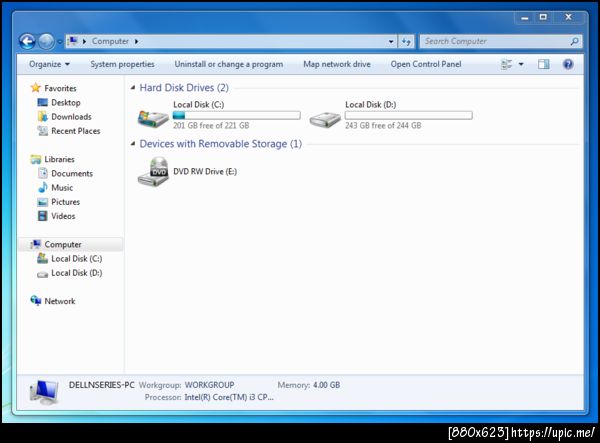Click the Documents library icon
This screenshot has width=600, height=443.
(42, 173)
